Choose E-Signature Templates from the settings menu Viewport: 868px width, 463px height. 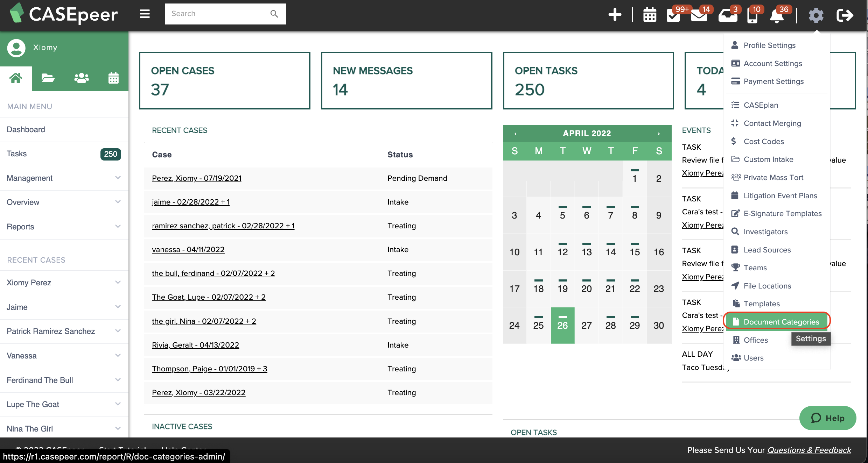coord(783,213)
